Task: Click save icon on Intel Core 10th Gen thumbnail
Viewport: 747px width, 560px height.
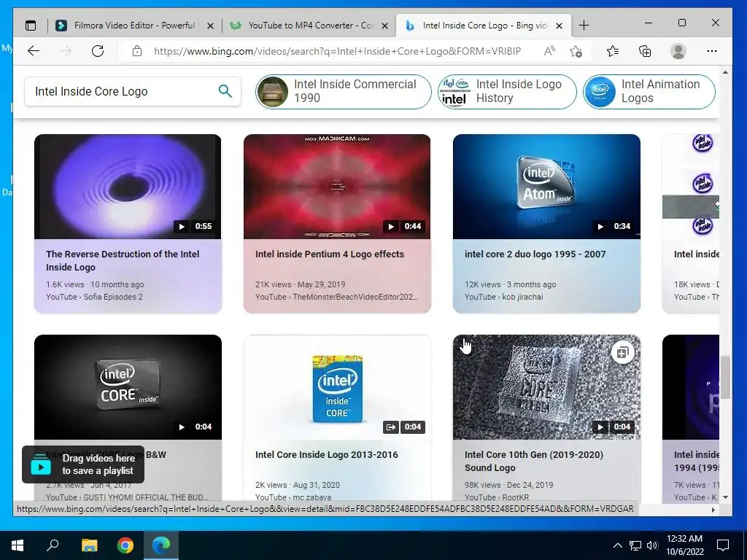Action: (623, 353)
